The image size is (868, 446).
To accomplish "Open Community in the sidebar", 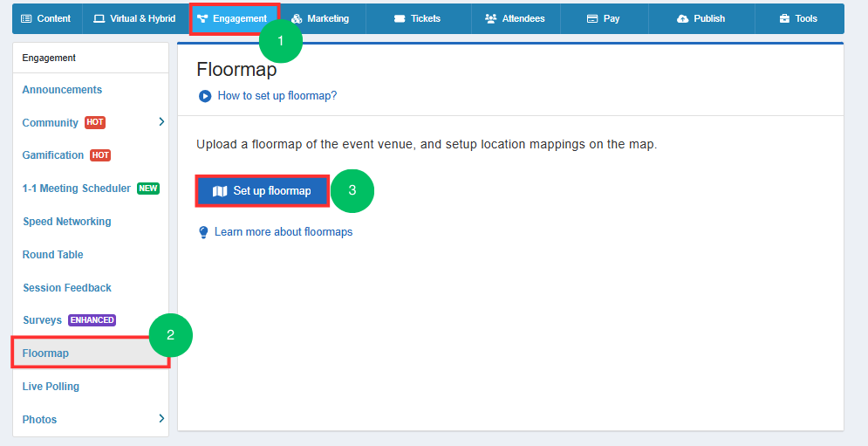I will point(50,122).
